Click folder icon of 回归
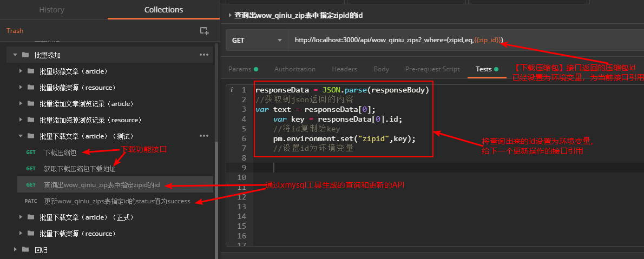 click(25, 249)
